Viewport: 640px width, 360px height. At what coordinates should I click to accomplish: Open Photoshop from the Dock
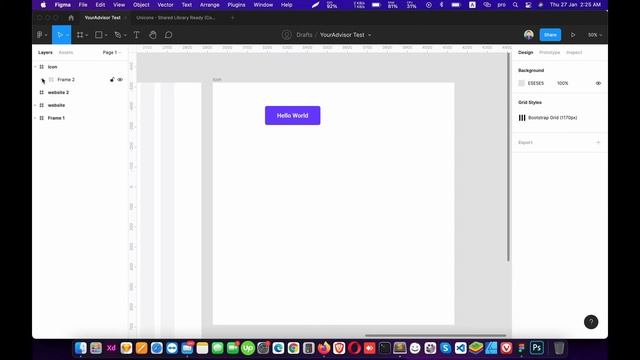click(x=537, y=348)
